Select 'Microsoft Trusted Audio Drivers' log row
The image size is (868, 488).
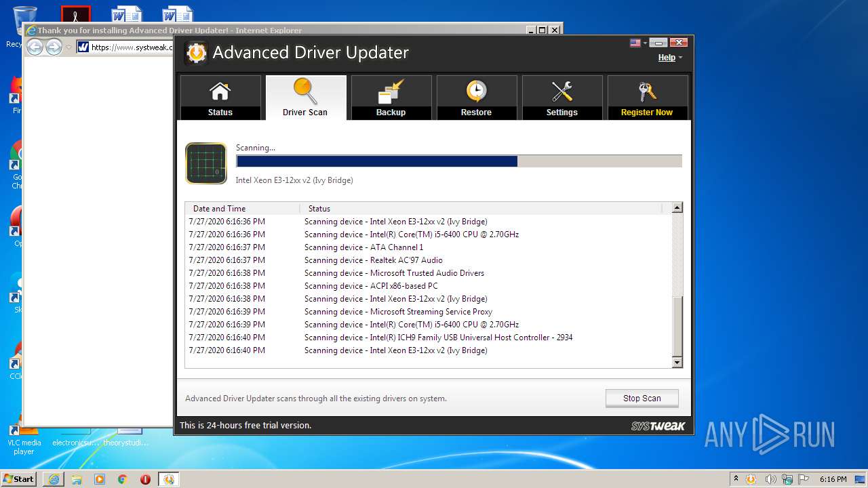[x=429, y=273]
